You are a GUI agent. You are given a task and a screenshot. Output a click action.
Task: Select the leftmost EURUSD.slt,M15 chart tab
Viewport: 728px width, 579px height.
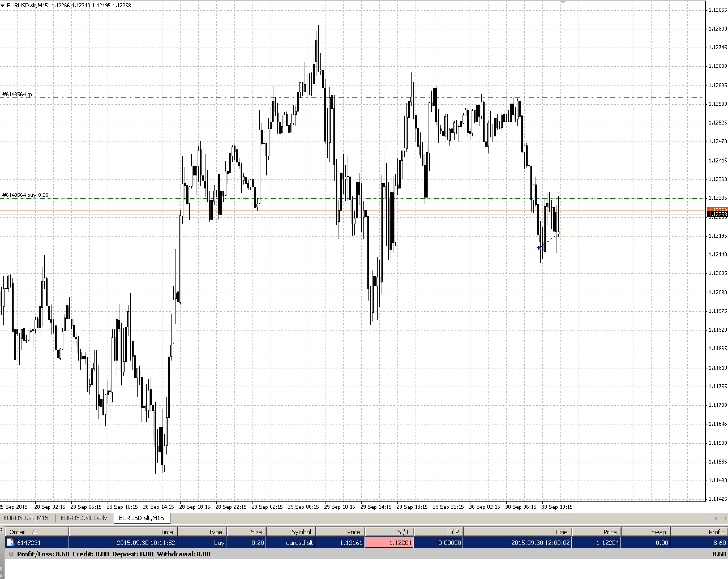click(26, 518)
